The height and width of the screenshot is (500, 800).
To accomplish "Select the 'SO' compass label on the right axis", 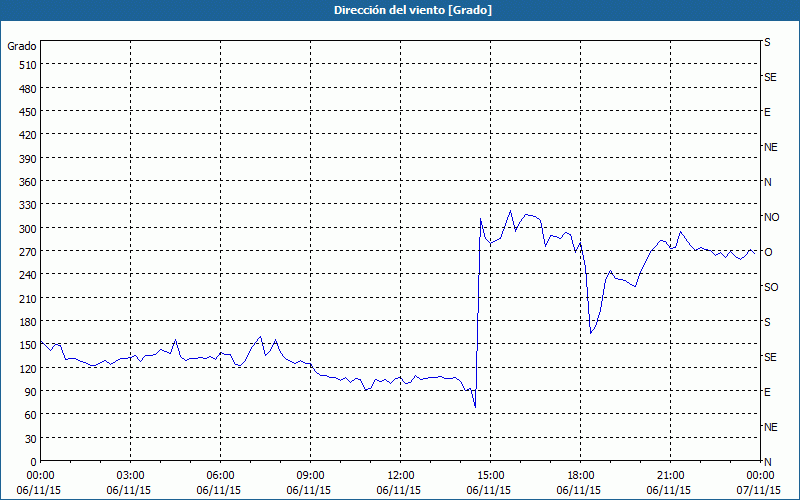I will coord(771,287).
